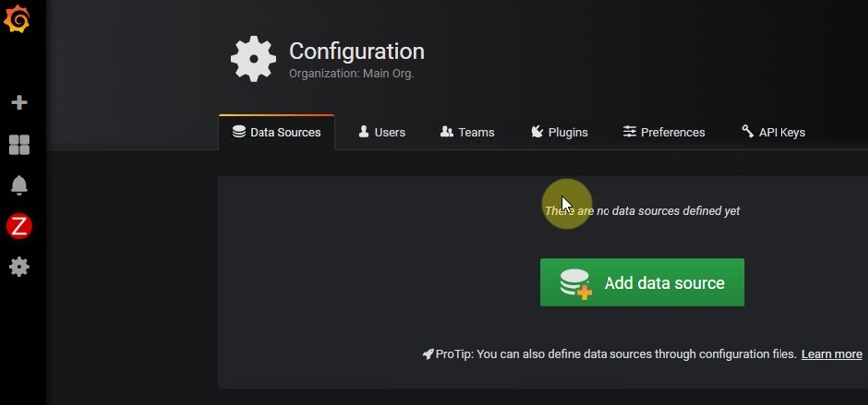This screenshot has width=868, height=405.
Task: Click the database plus icon on green button
Action: 575,284
